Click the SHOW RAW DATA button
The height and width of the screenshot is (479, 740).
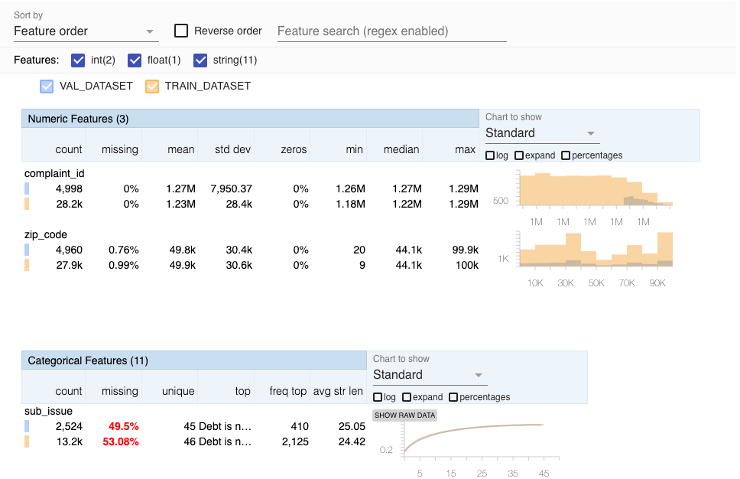(404, 415)
